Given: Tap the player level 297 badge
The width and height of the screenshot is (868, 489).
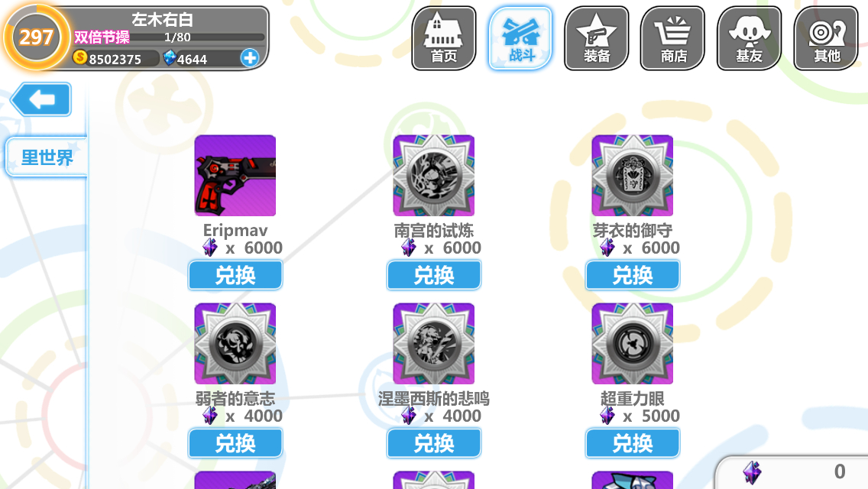Looking at the screenshot, I should click(x=36, y=37).
